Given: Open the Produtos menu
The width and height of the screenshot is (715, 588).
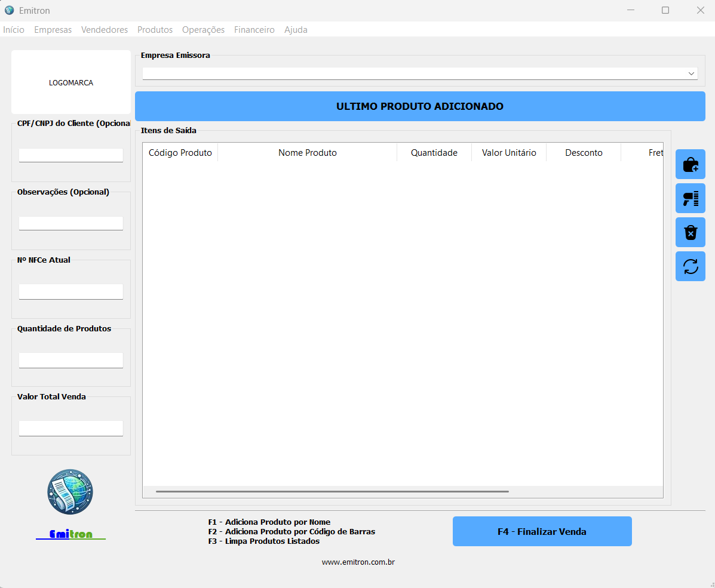Looking at the screenshot, I should pyautogui.click(x=155, y=30).
